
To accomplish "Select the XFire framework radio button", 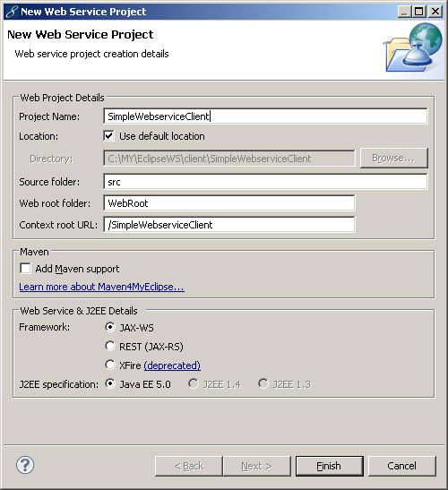I will point(109,365).
